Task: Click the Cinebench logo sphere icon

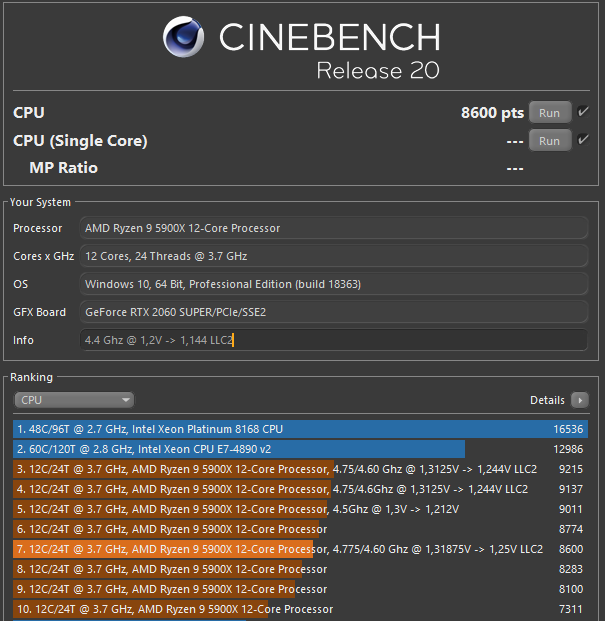Action: [183, 37]
